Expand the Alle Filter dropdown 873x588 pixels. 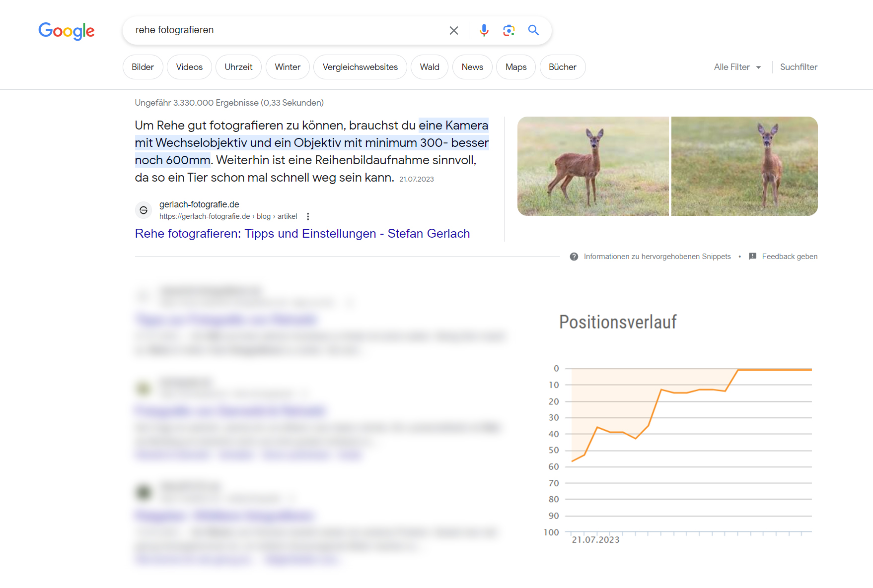(737, 67)
